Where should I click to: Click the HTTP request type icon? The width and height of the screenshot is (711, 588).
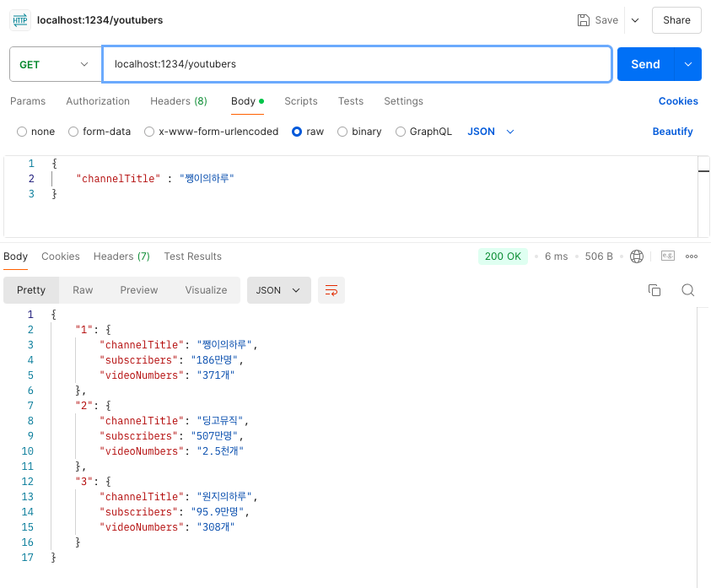coord(20,20)
